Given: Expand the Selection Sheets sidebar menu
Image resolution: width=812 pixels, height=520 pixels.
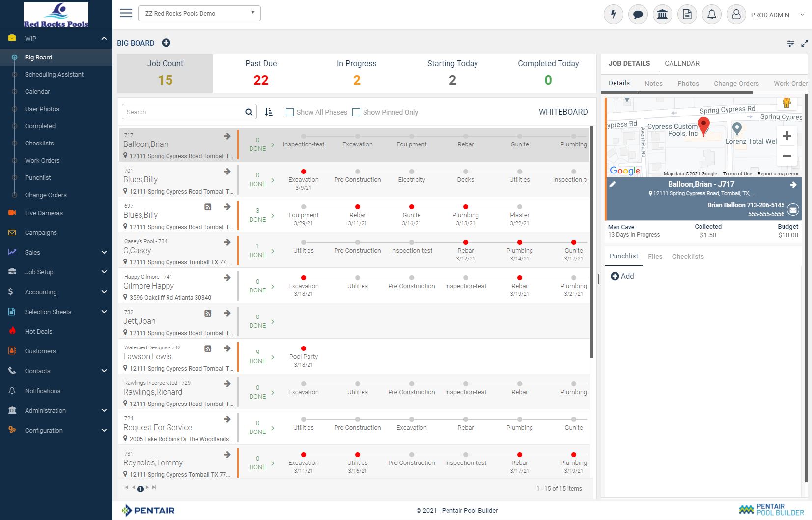Looking at the screenshot, I should (104, 312).
